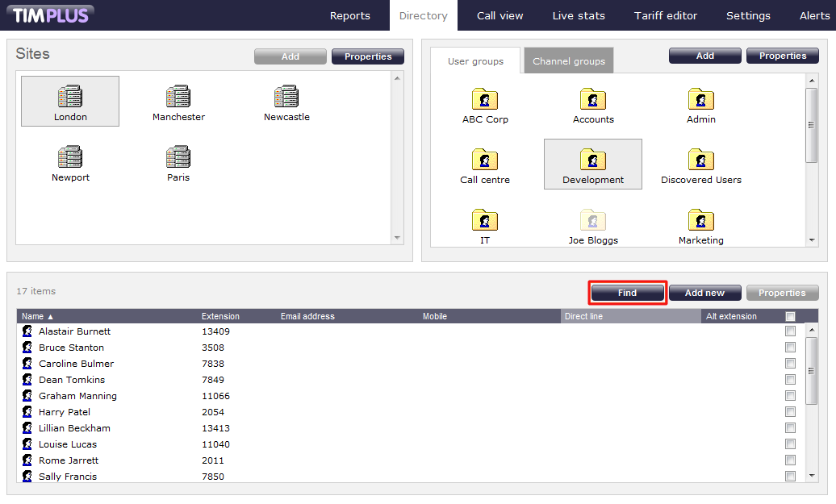Select the Call centre group folder
Viewport: 836px width, 504px height.
click(485, 160)
